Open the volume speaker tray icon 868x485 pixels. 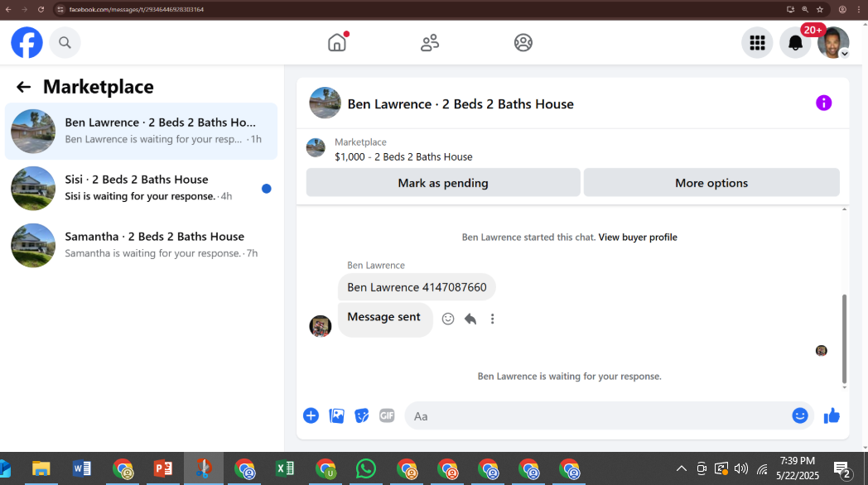740,469
